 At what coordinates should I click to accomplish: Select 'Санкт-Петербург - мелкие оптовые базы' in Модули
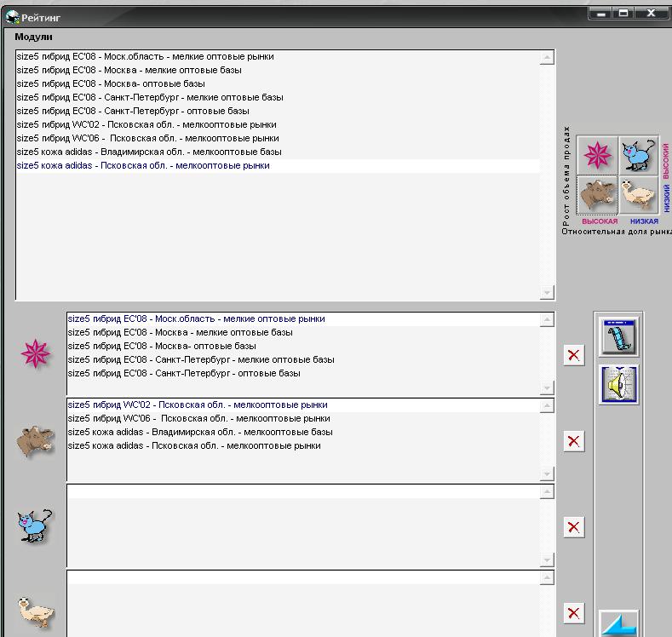click(278, 98)
